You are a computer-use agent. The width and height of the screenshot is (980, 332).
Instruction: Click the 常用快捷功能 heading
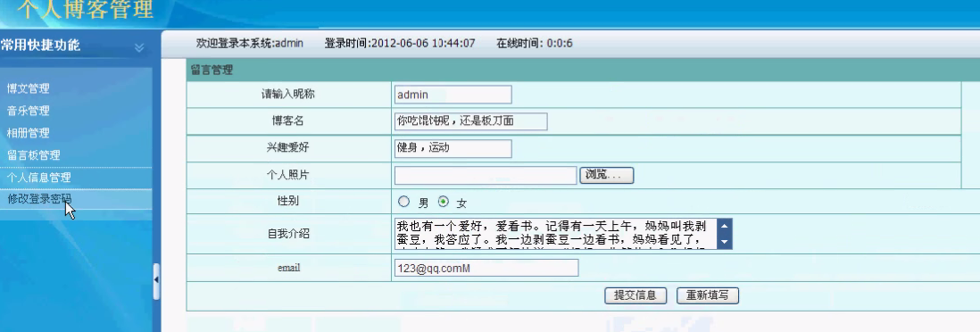(x=41, y=45)
